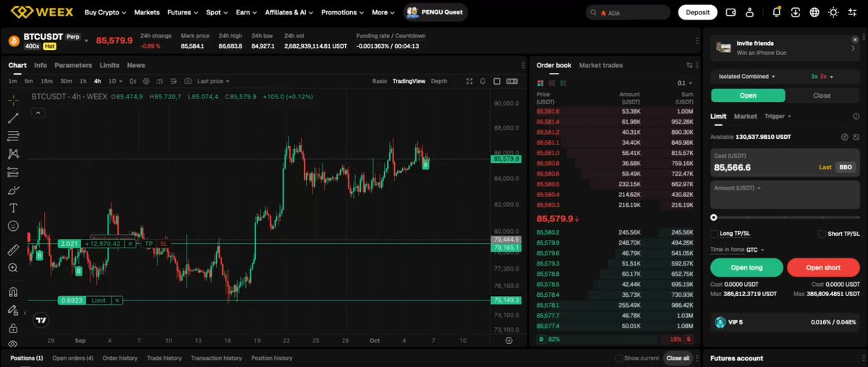Open notifications bell in top bar
This screenshot has width=868, height=367.
pos(777,12)
